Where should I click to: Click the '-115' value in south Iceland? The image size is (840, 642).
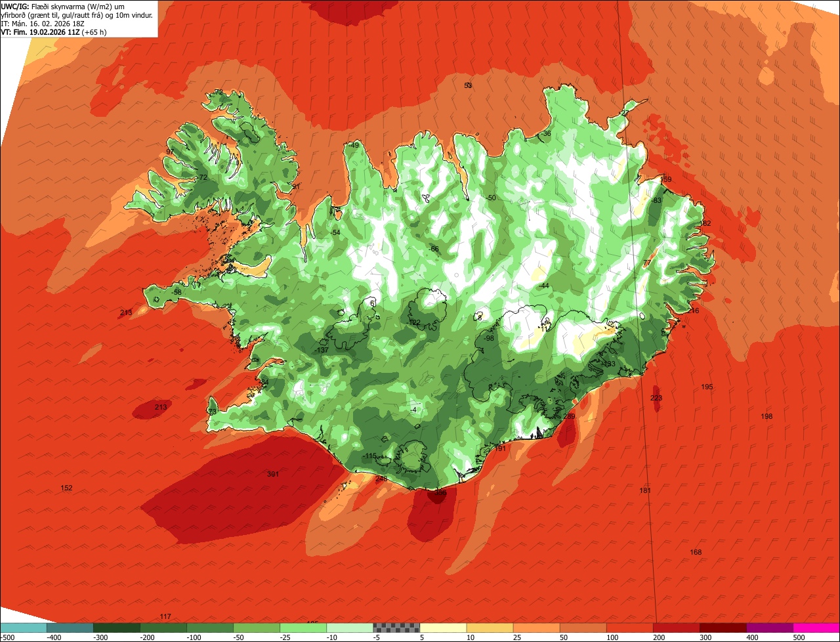tap(369, 456)
